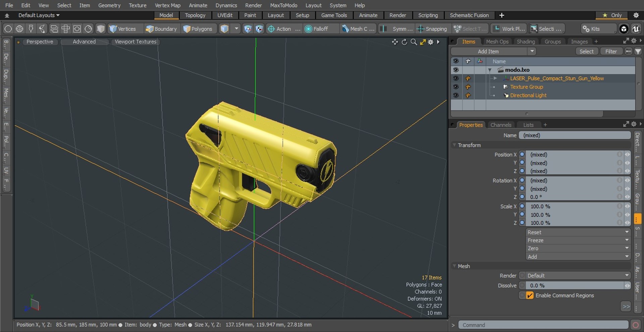The image size is (644, 332).
Task: Click the black cube kit icon
Action: click(624, 29)
